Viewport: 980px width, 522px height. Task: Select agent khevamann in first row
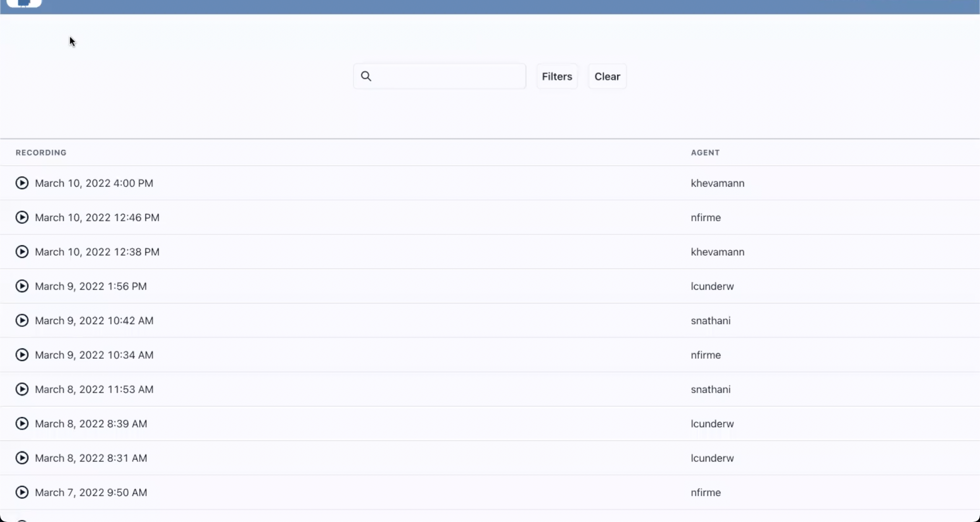coord(717,183)
